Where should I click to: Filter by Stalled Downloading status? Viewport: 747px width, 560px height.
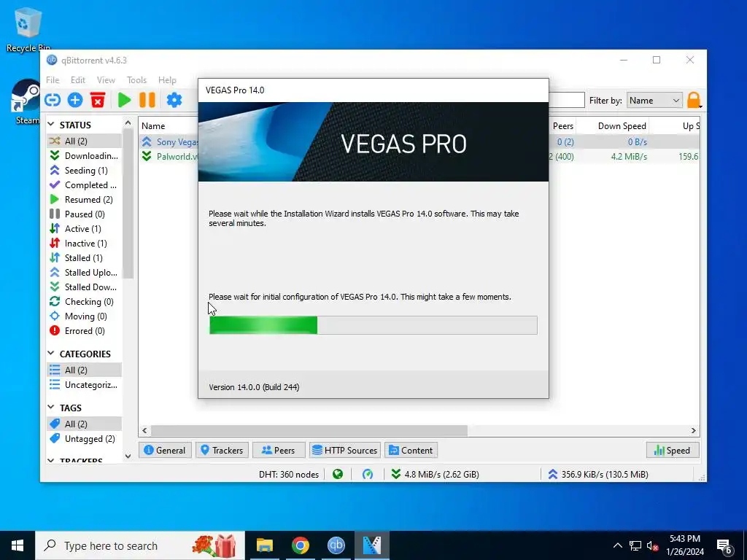(85, 287)
